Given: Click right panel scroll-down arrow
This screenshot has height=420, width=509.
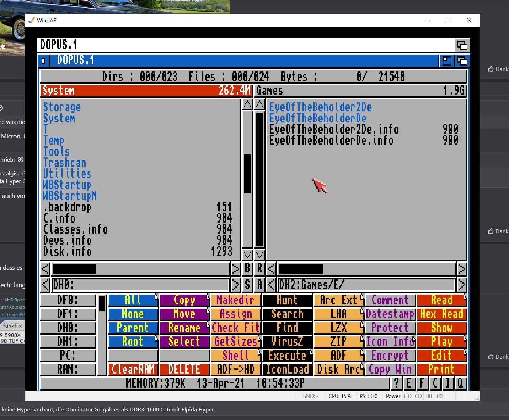Looking at the screenshot, I should 260,255.
